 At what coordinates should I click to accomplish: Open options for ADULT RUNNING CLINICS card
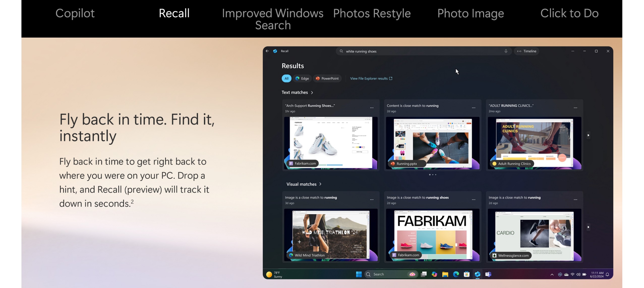pyautogui.click(x=575, y=108)
